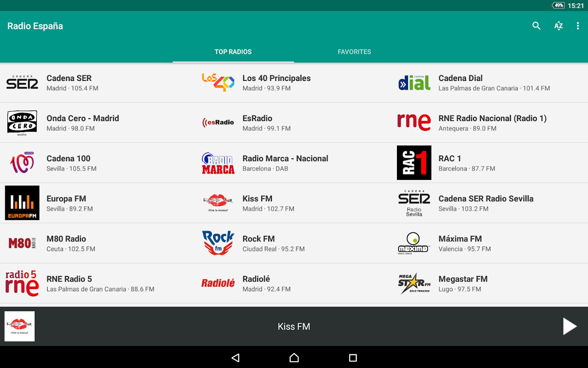This screenshot has width=588, height=368.
Task: Select 'Radio Marca - Nacional' station name
Action: pyautogui.click(x=285, y=158)
